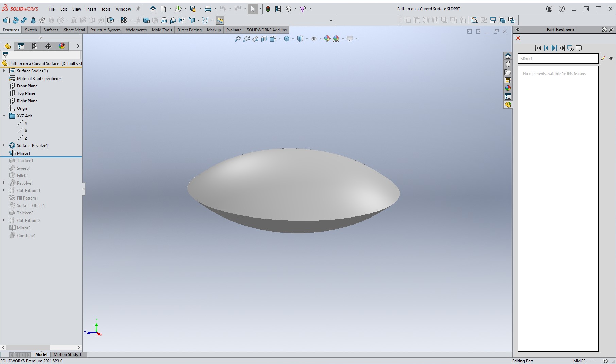616x364 pixels.
Task: Select the Revolved Boss/Base tool icon
Action: click(x=15, y=20)
